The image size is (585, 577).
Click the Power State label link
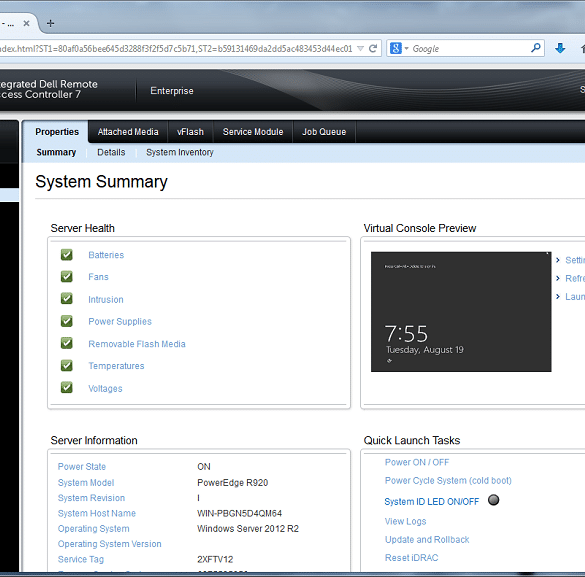coord(82,467)
